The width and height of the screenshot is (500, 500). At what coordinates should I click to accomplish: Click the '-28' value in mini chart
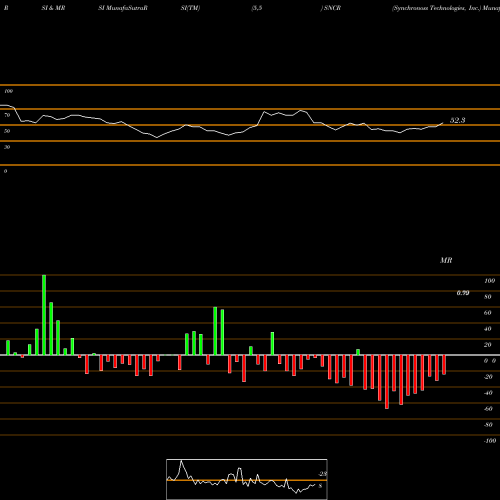pyautogui.click(x=323, y=474)
